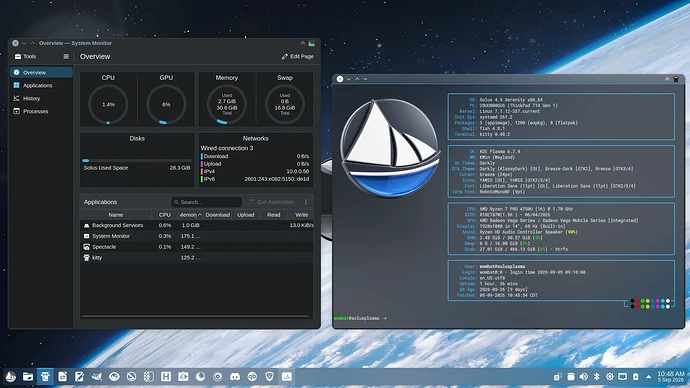Sort by Memory column header
Viewport: 690px width, 388px height.
191,215
